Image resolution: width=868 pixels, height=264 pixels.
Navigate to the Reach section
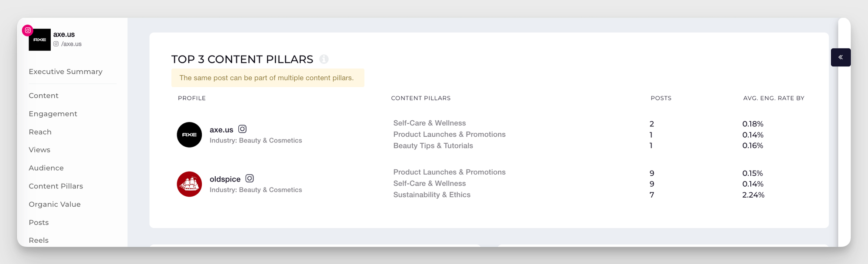click(40, 132)
